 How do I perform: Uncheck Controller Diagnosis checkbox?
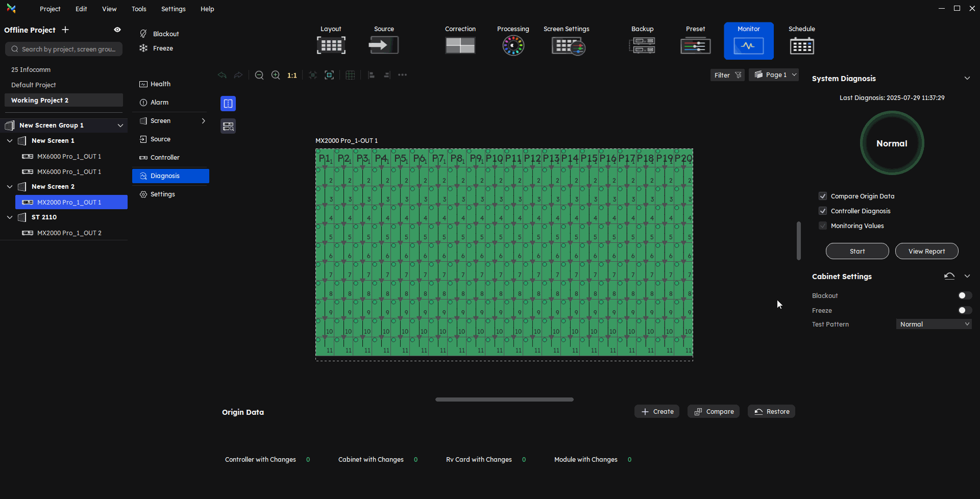pos(823,211)
